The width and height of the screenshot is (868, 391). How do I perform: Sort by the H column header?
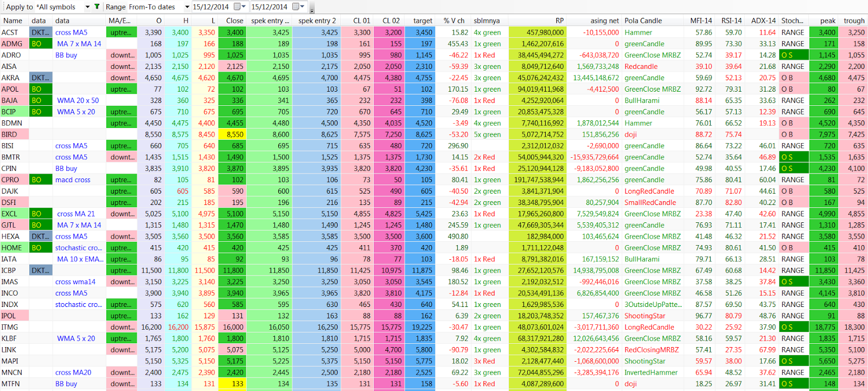click(177, 21)
